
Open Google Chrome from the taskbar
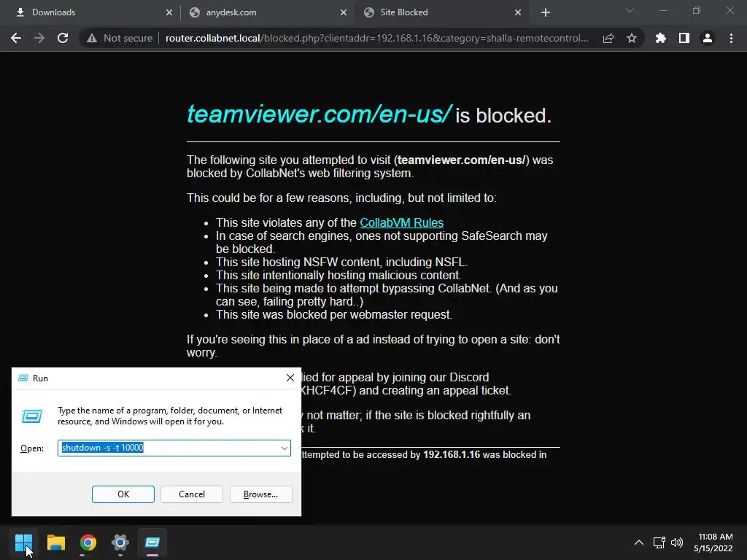[x=88, y=542]
